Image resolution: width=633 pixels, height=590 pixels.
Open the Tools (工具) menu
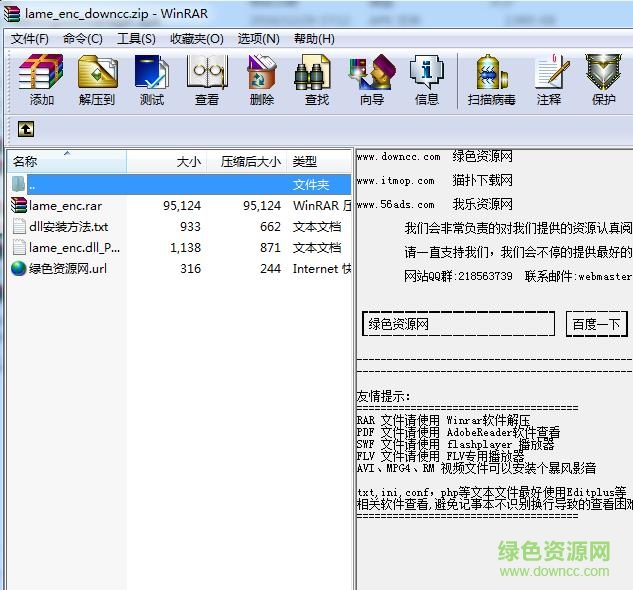(x=136, y=38)
